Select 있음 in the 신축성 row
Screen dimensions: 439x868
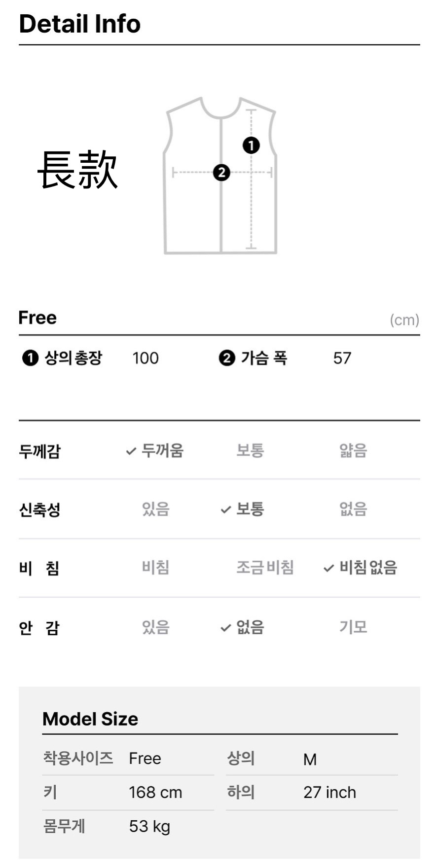tap(156, 509)
